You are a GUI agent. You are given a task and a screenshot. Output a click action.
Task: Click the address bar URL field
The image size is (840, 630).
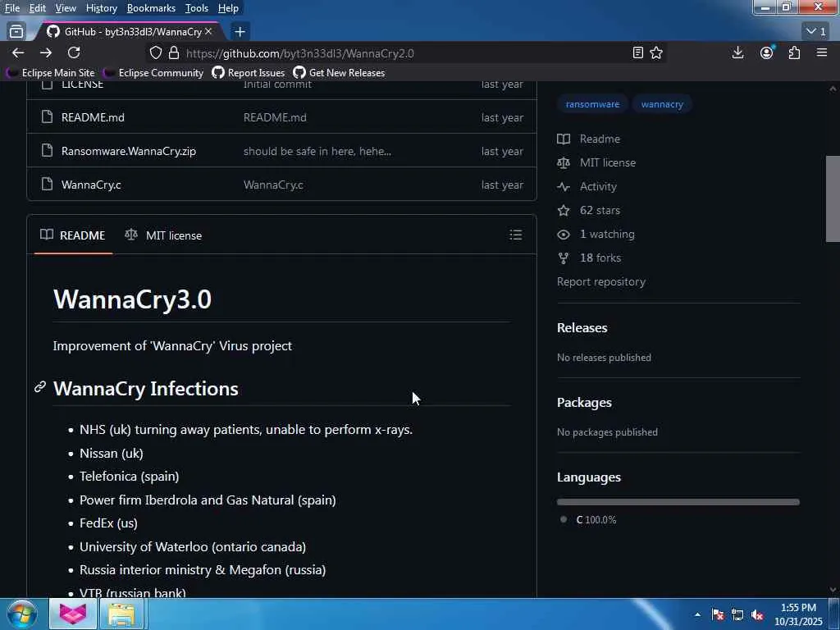click(406, 53)
